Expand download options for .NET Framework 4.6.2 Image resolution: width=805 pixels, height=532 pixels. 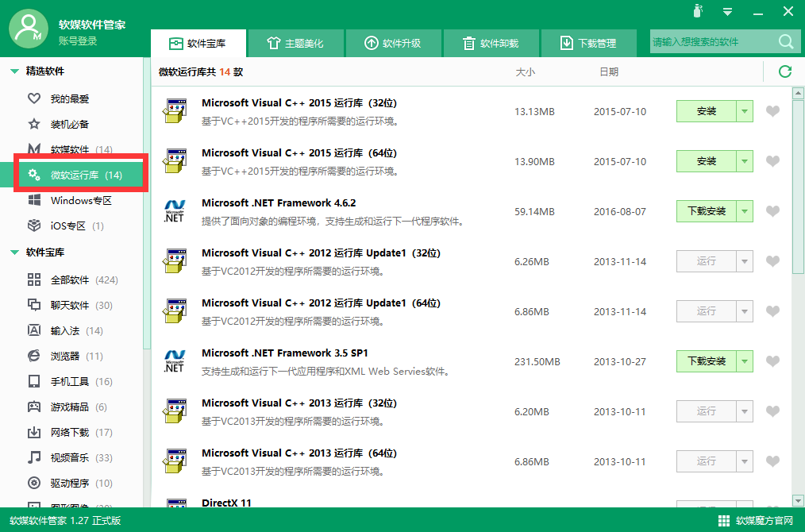tap(745, 211)
